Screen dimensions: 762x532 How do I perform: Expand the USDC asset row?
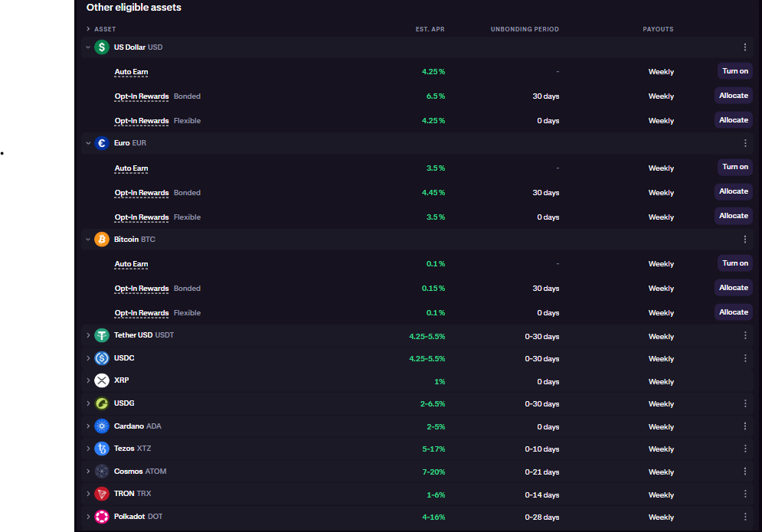(x=88, y=358)
